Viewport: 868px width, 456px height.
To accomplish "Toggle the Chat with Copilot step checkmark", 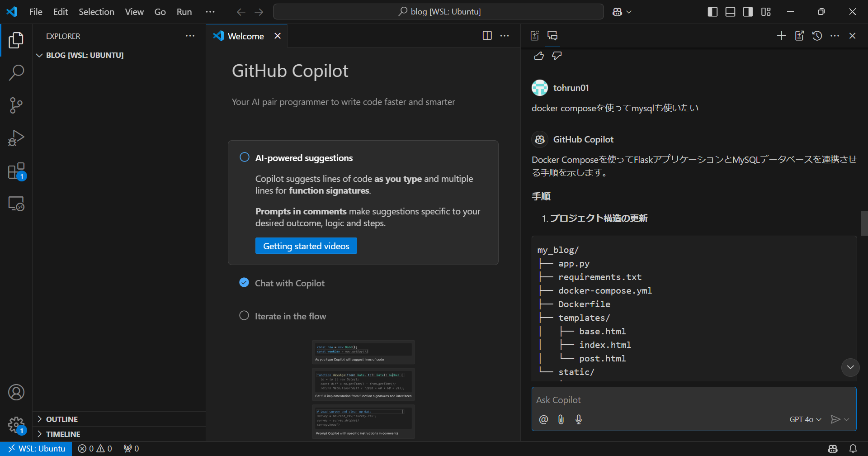I will click(x=244, y=282).
